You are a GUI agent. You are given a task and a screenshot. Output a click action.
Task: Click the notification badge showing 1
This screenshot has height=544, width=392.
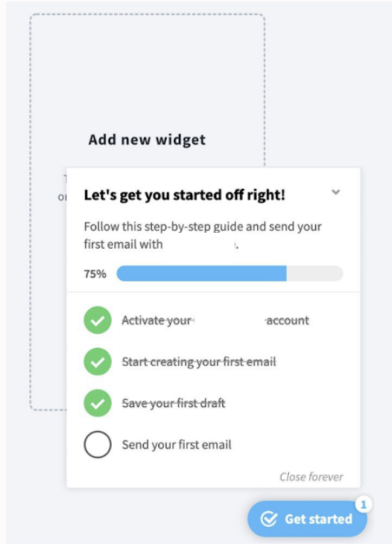tap(363, 505)
